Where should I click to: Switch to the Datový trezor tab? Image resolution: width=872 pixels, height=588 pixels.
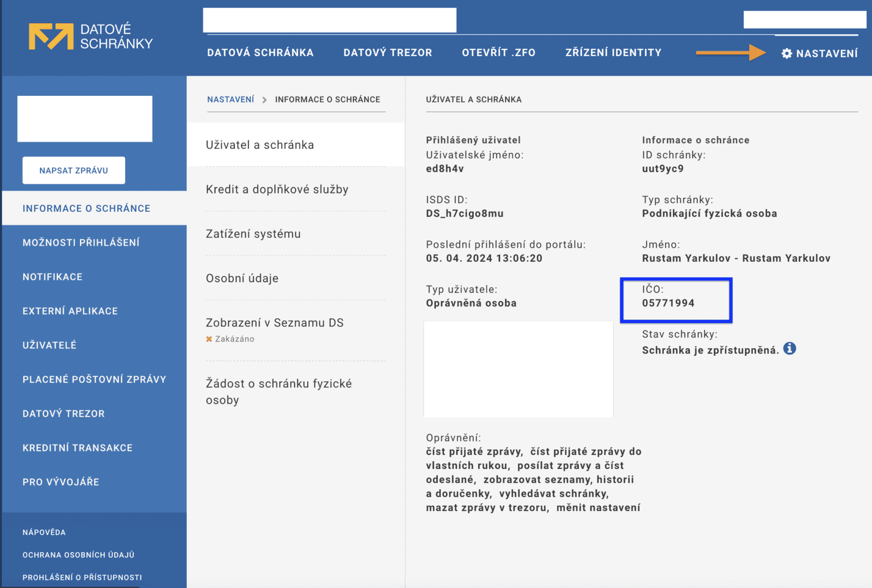coord(388,53)
